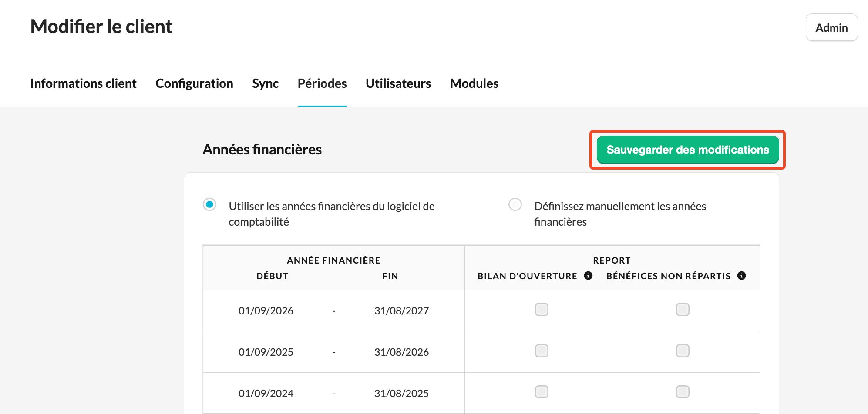
Task: Switch to the Configuration tab
Action: point(194,83)
